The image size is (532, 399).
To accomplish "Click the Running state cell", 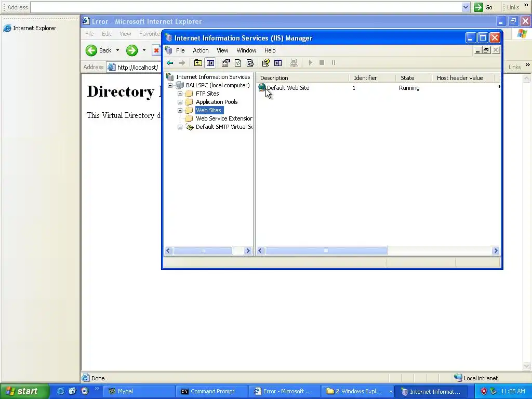I will [x=409, y=88].
